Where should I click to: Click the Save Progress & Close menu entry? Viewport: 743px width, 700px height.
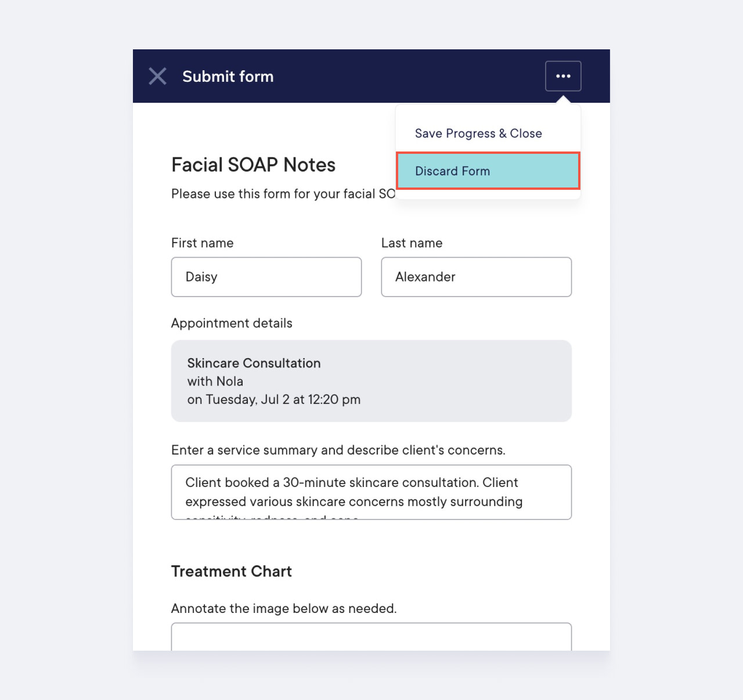tap(478, 133)
